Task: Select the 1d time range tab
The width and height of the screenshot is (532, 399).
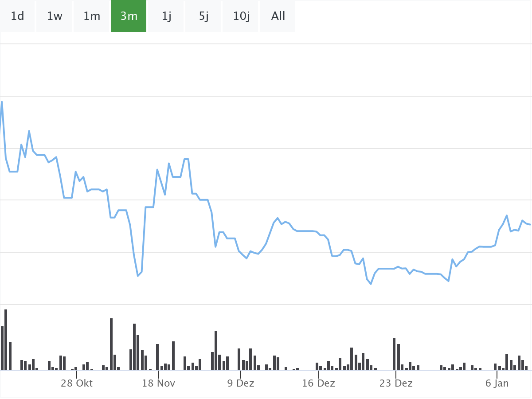Action: (x=17, y=16)
